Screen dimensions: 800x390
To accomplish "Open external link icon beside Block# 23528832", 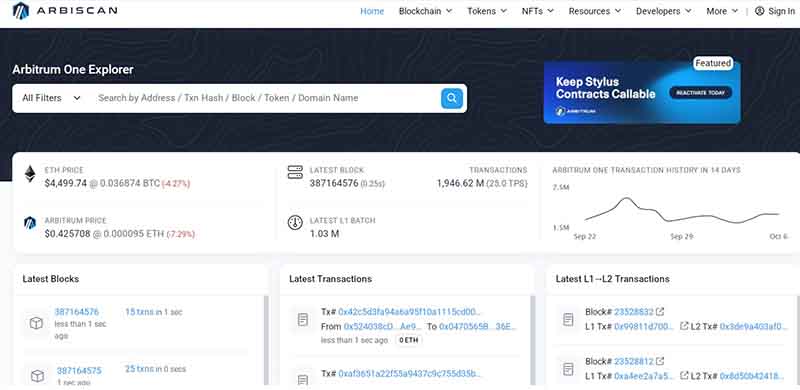I will 660,311.
